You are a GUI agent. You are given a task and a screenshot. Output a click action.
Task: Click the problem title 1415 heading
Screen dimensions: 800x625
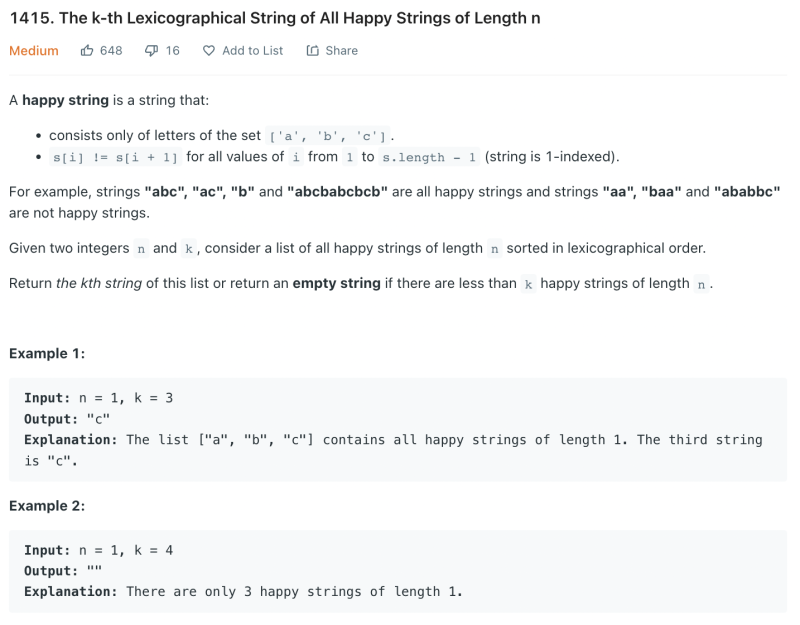pos(275,19)
